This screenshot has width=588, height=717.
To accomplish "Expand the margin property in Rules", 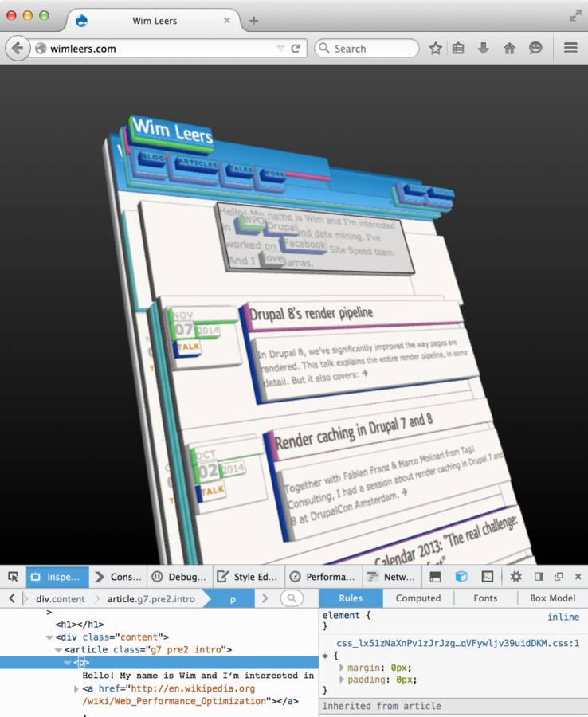I will pos(341,668).
